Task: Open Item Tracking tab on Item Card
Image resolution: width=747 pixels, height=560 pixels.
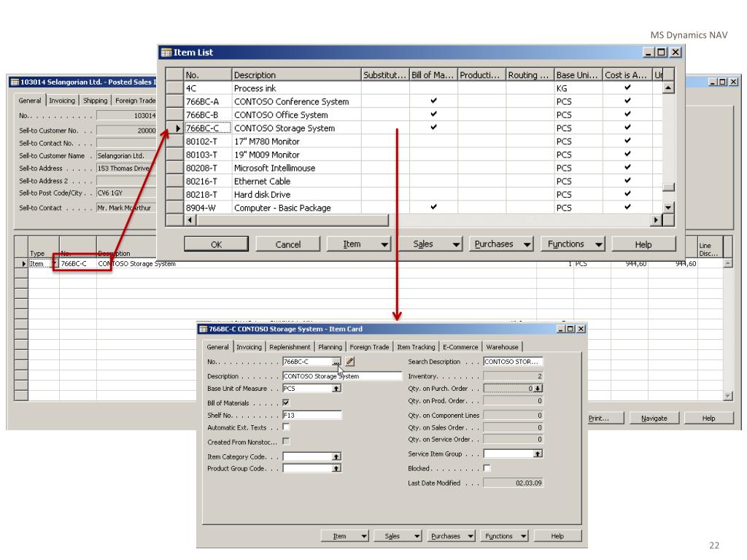Action: click(x=416, y=347)
